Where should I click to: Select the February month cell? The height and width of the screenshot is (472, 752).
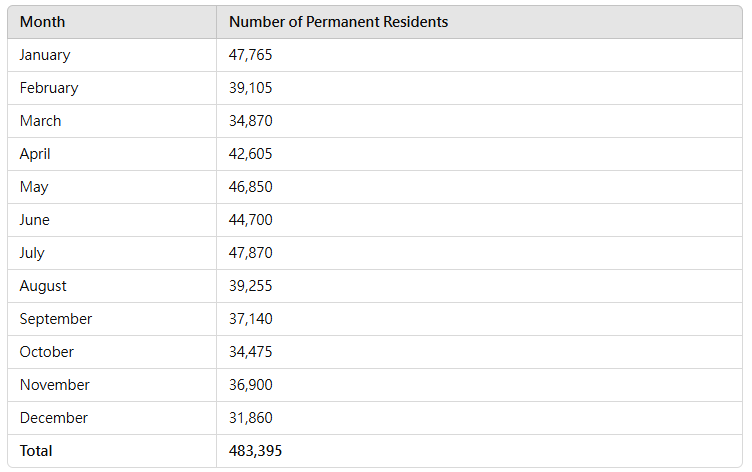point(49,88)
